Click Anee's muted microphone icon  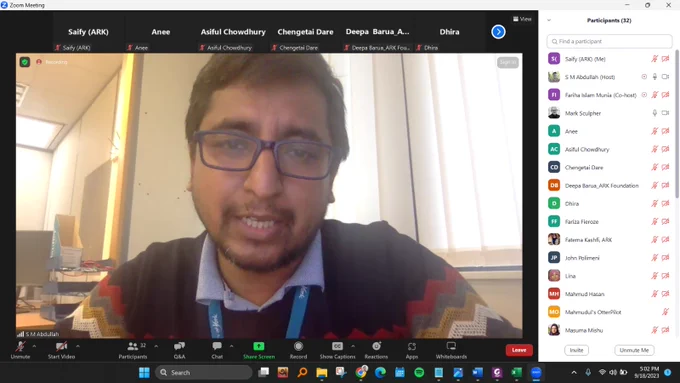tap(654, 131)
